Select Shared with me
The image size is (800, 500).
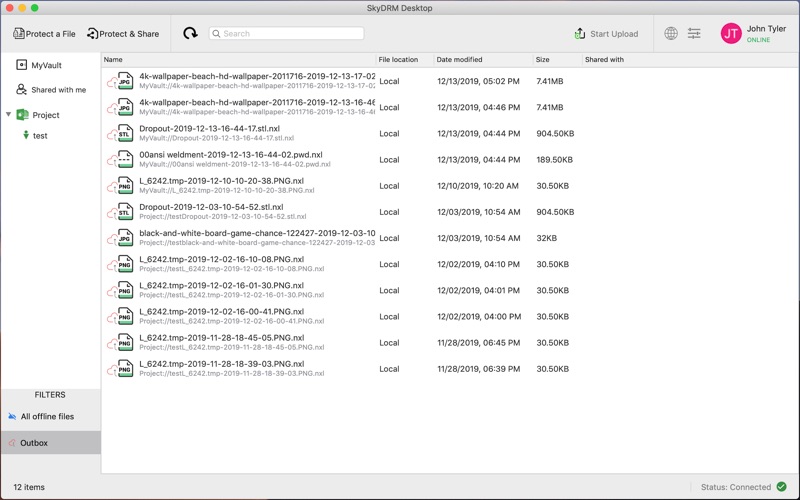coord(58,90)
